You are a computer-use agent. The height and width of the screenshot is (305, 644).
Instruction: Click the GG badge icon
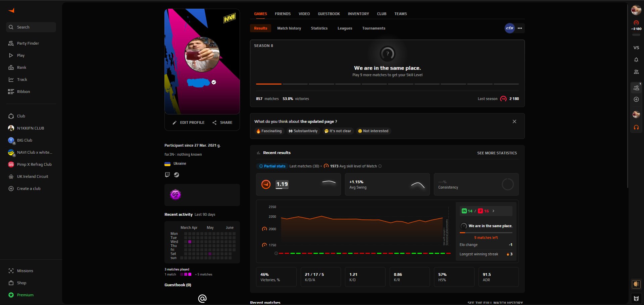click(175, 195)
